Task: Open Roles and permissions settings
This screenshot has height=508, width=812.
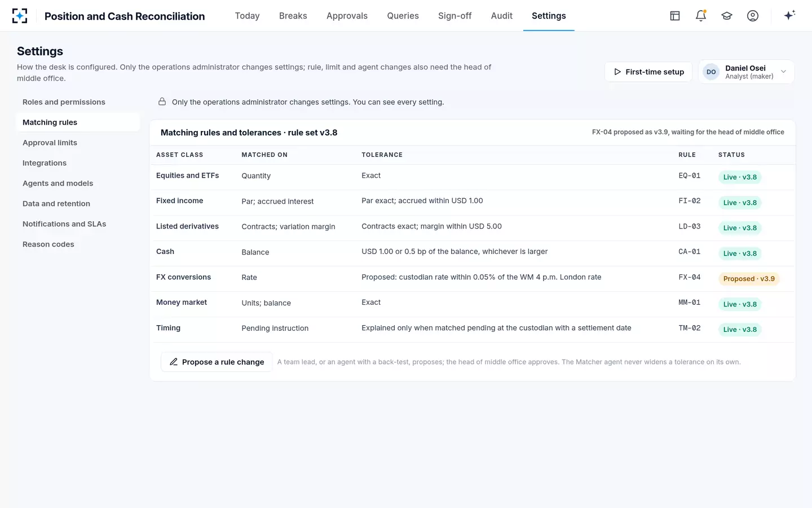Action: click(78, 102)
